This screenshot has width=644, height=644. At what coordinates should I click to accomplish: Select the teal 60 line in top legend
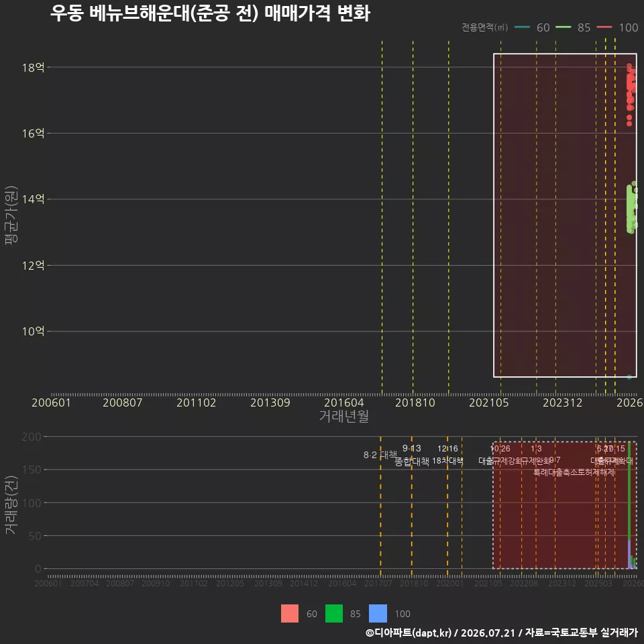[x=522, y=27]
